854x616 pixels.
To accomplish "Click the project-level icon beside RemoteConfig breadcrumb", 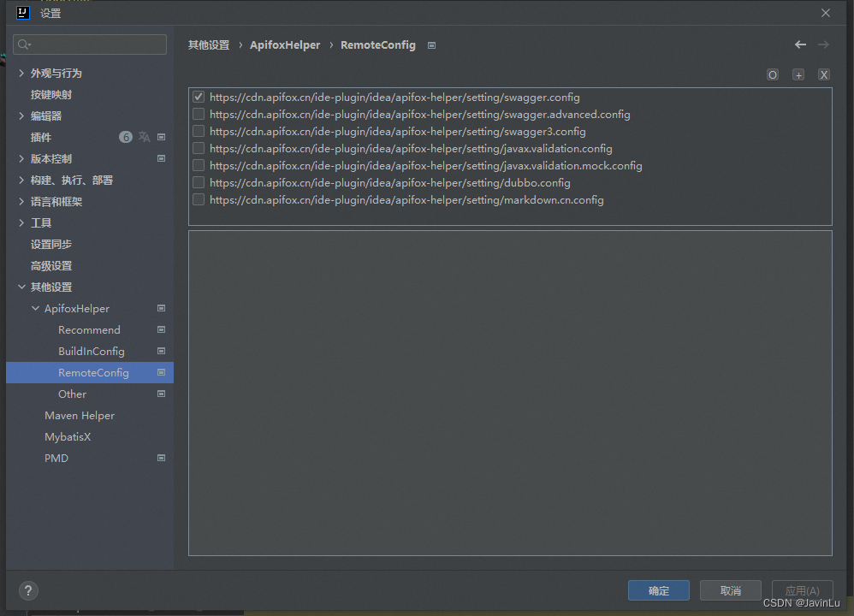I will [x=431, y=45].
